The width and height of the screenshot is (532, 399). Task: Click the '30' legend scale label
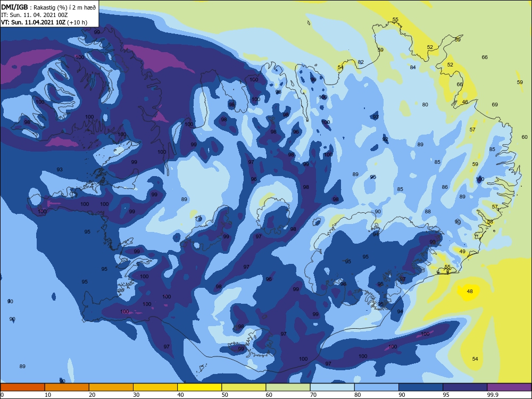[x=136, y=395]
